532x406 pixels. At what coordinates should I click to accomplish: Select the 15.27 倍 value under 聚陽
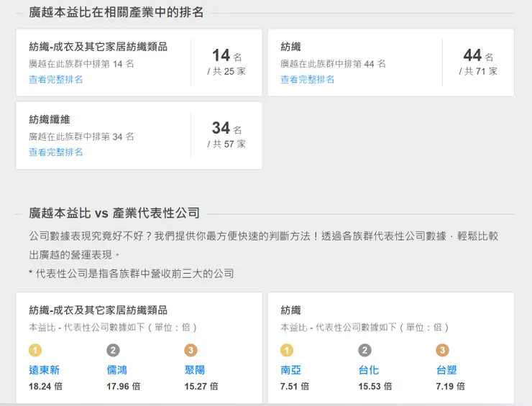pos(201,386)
